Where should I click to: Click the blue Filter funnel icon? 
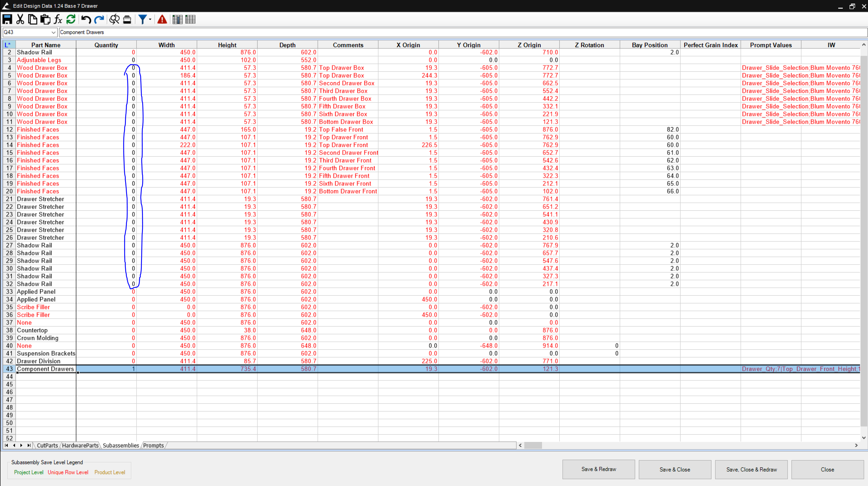coord(142,19)
